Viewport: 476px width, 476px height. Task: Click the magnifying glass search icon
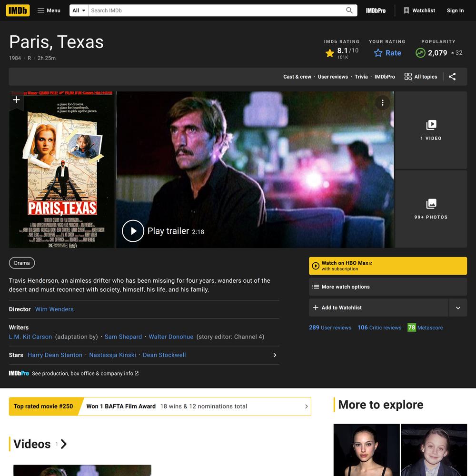349,10
